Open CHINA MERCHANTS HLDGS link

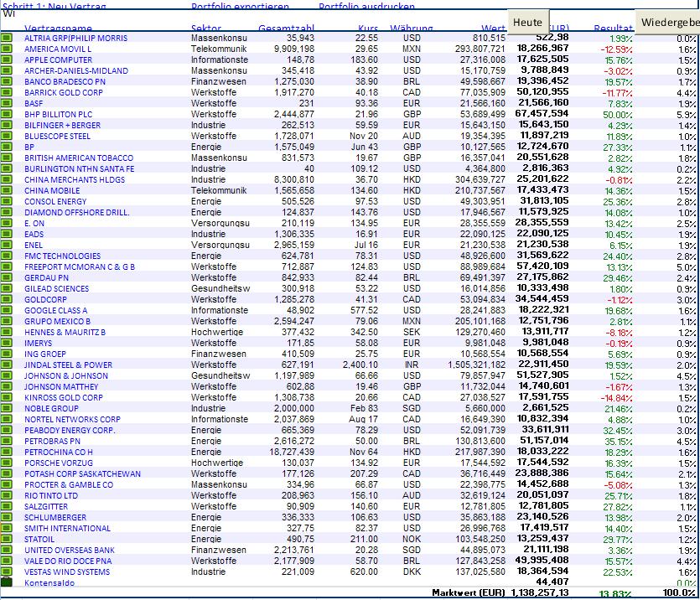[x=75, y=180]
